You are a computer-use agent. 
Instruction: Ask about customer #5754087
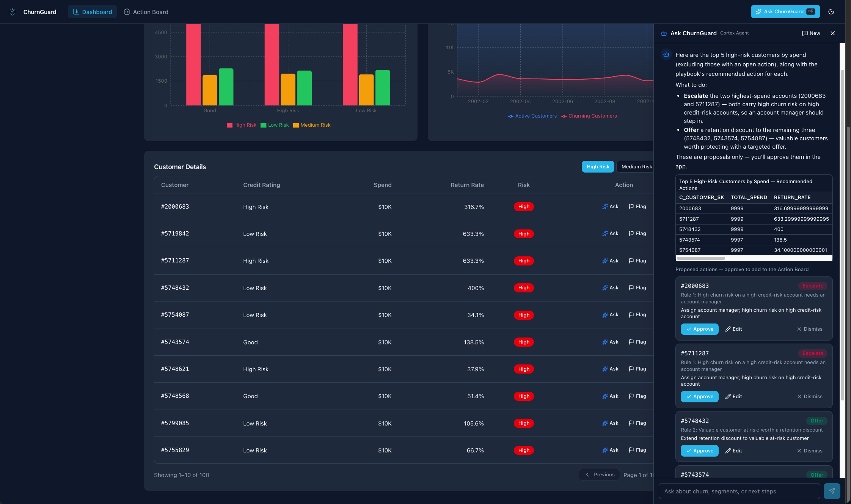coord(610,315)
